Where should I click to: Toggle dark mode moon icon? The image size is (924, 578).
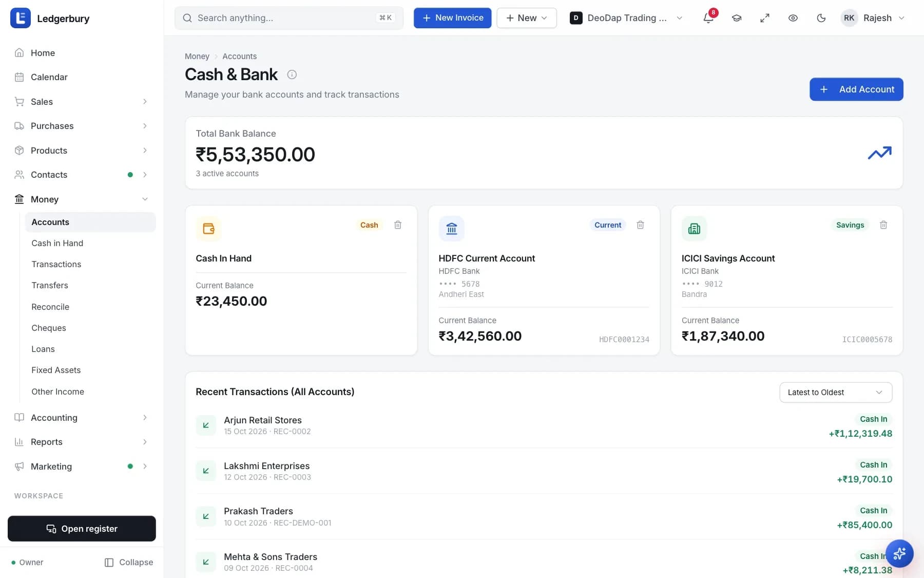(821, 18)
